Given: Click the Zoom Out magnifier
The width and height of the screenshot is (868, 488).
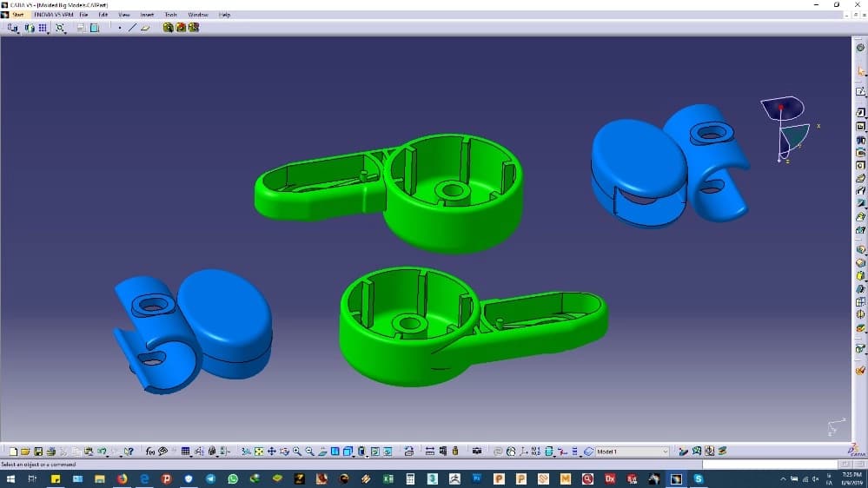Looking at the screenshot, I should coord(310,452).
